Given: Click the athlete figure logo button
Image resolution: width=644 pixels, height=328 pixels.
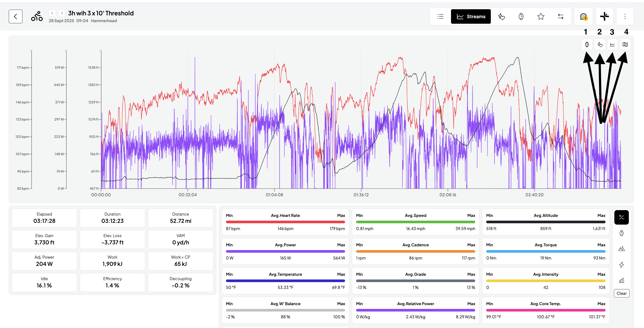Looking at the screenshot, I should (604, 16).
